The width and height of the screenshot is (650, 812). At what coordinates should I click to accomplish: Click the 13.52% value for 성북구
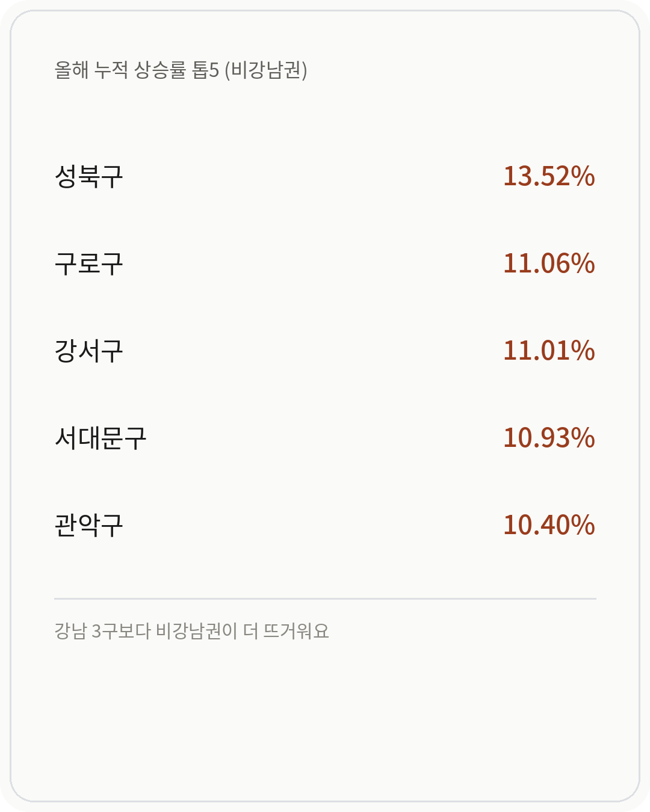(549, 176)
